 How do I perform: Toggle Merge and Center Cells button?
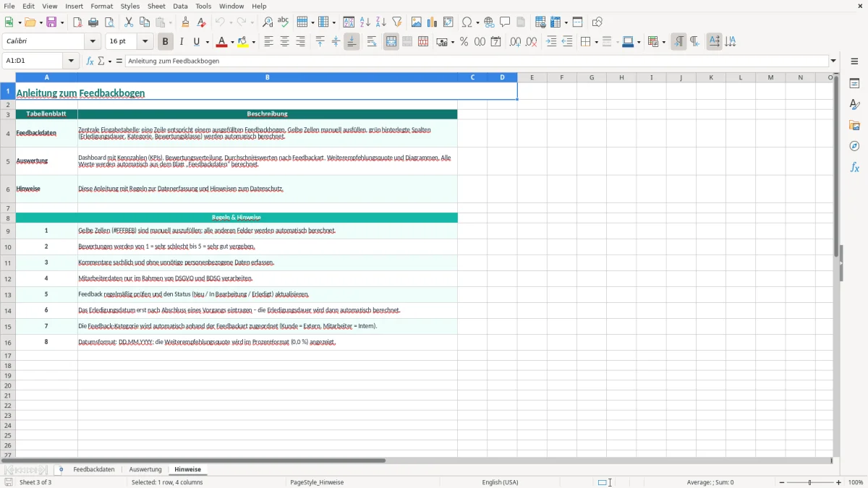click(x=391, y=42)
